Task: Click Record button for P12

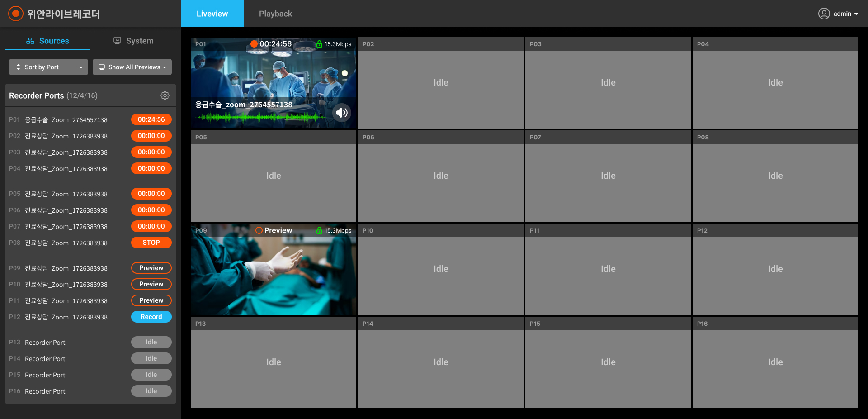Action: click(151, 317)
